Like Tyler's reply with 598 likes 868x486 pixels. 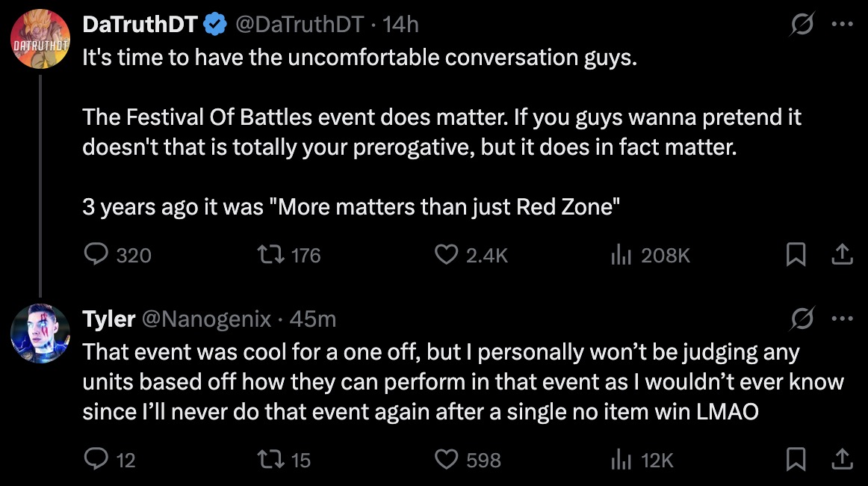(x=447, y=459)
